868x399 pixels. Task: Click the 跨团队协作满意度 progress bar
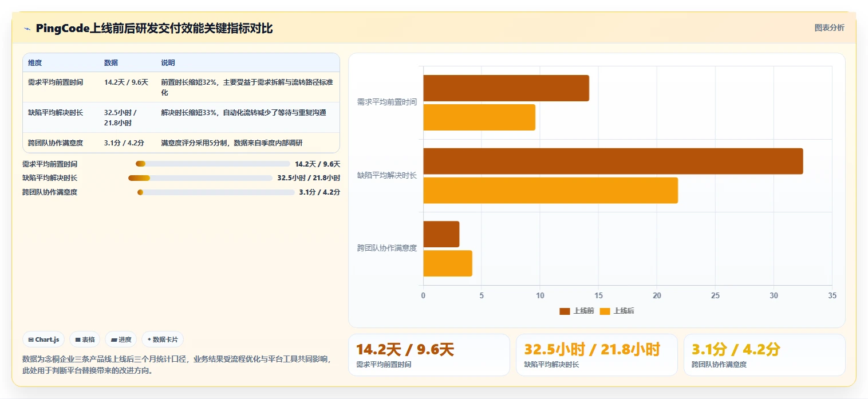(216, 192)
